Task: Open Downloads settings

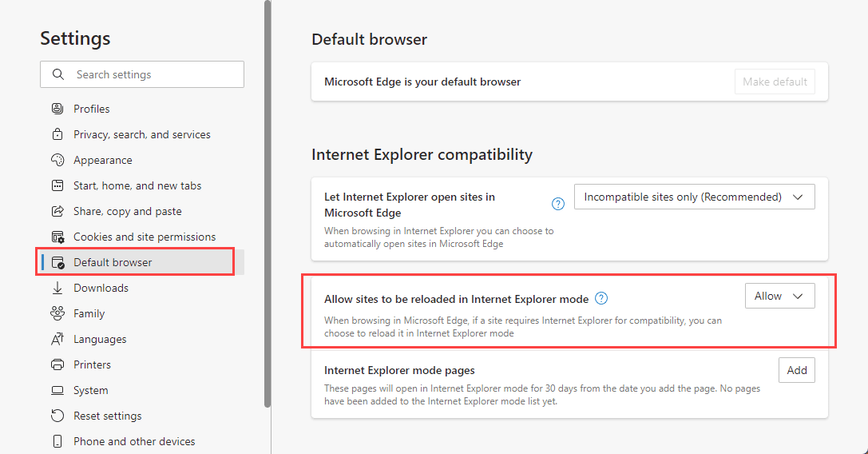Action: pyautogui.click(x=101, y=288)
